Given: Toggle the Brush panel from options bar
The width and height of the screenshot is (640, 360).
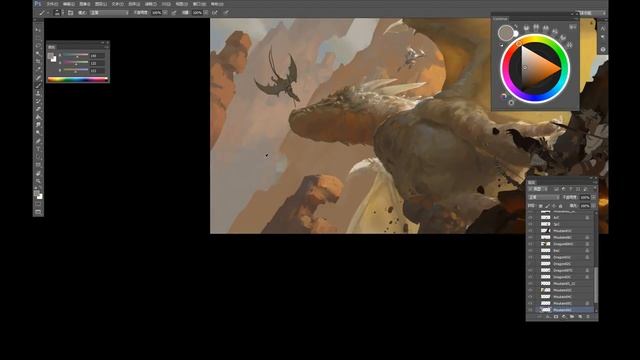Looking at the screenshot, I should [70, 13].
